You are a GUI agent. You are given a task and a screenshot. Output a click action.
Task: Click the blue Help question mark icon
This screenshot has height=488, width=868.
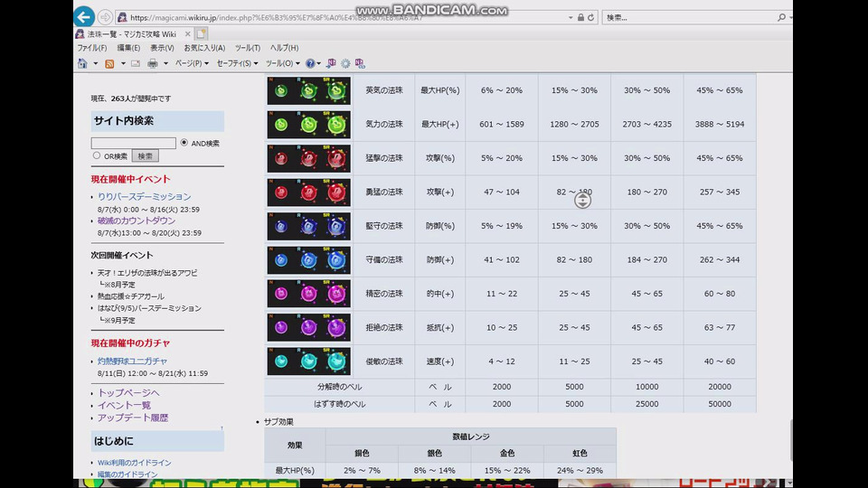310,63
